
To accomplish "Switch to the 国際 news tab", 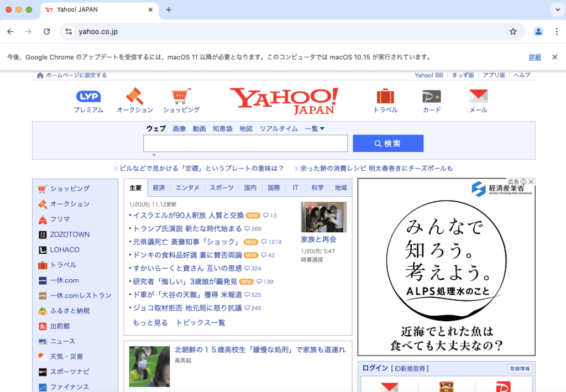I will (x=274, y=187).
